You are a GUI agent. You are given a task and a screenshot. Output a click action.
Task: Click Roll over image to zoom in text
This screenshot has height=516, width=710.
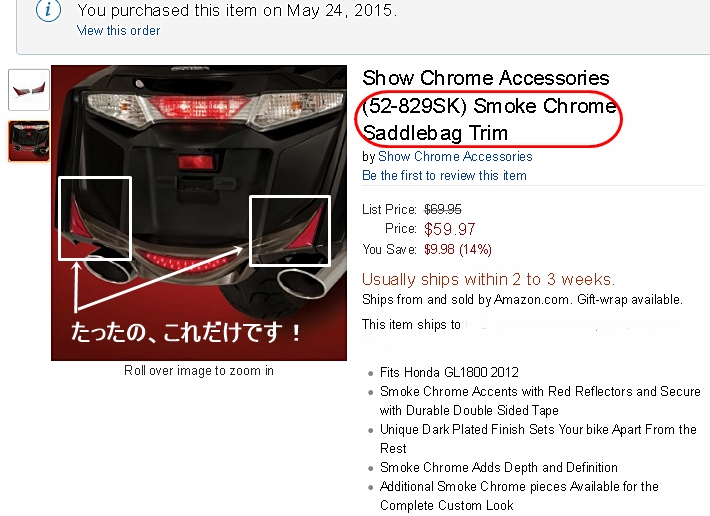coord(199,370)
